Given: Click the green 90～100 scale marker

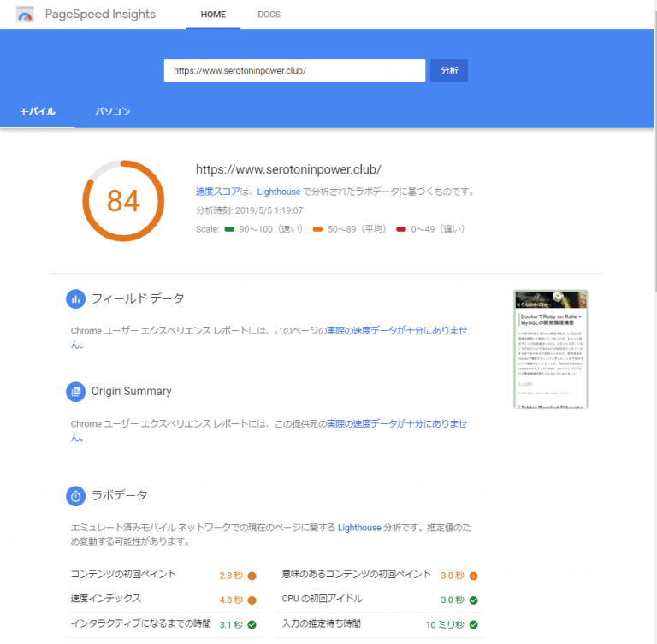Looking at the screenshot, I should click(x=229, y=229).
